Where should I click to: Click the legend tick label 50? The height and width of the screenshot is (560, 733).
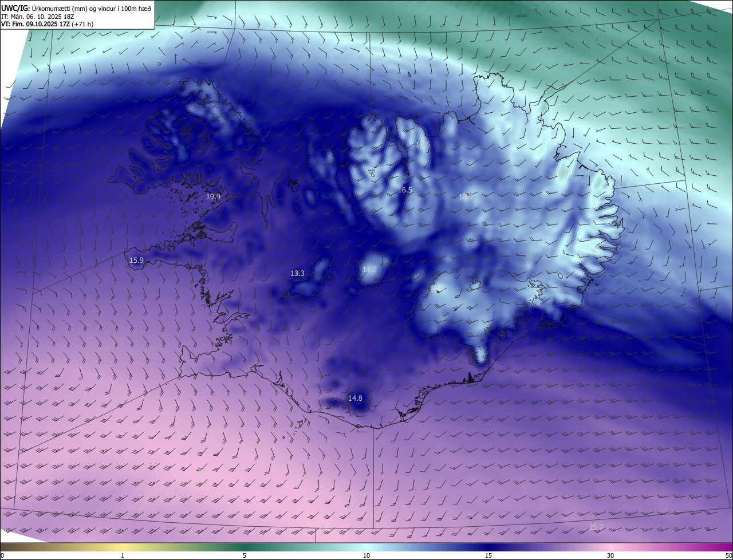(728, 555)
